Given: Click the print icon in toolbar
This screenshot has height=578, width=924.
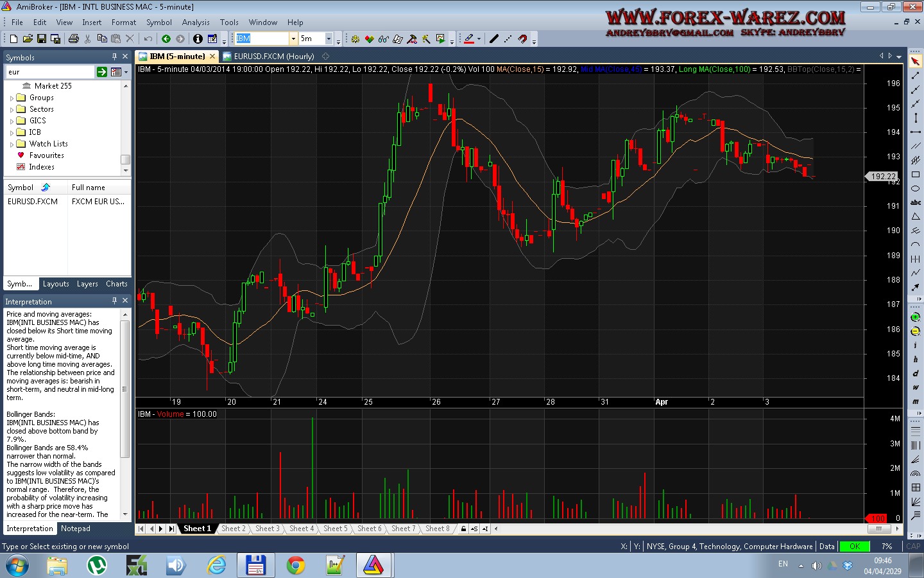Looking at the screenshot, I should point(74,39).
